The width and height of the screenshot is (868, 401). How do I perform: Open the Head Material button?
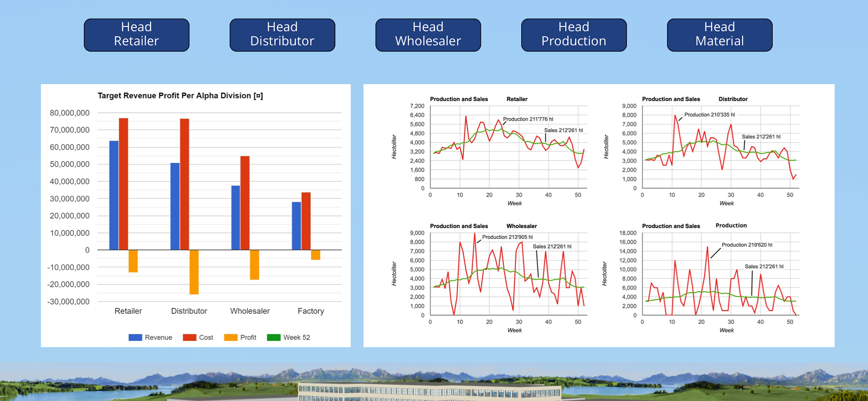pos(720,35)
